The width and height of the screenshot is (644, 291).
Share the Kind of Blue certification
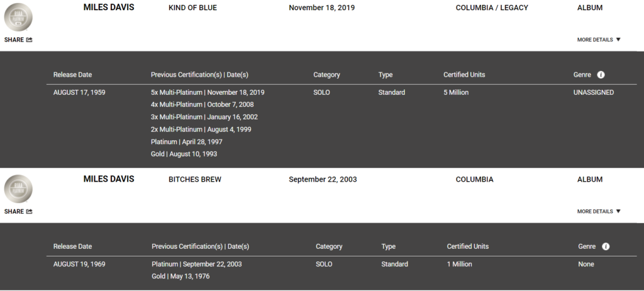pyautogui.click(x=18, y=40)
